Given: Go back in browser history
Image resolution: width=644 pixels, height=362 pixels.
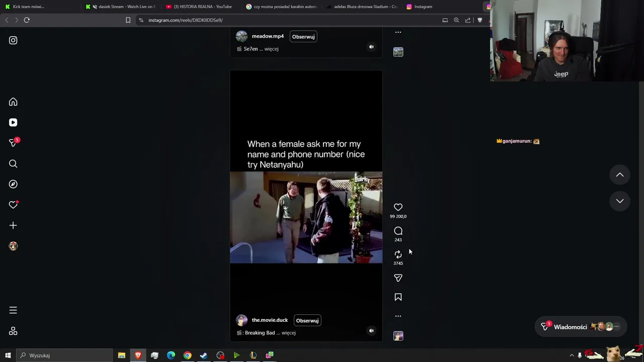Looking at the screenshot, I should [x=7, y=20].
